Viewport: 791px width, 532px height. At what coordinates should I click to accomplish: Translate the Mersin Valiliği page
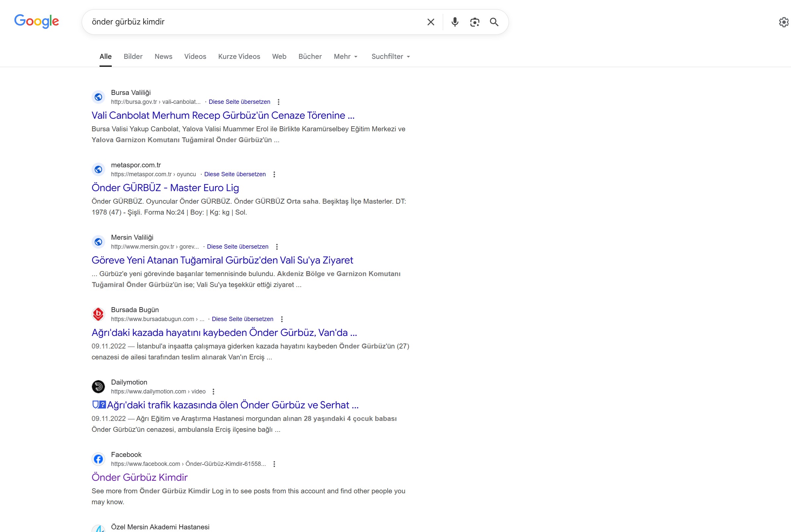pyautogui.click(x=237, y=247)
